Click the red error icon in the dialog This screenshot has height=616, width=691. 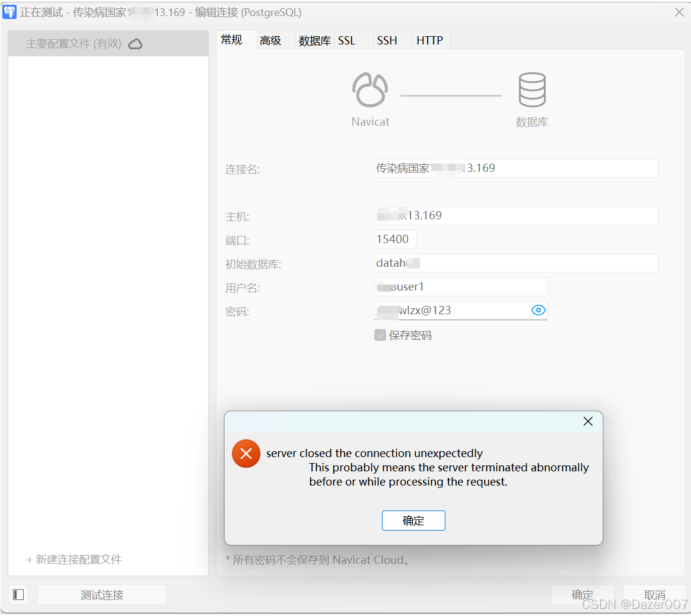(246, 454)
